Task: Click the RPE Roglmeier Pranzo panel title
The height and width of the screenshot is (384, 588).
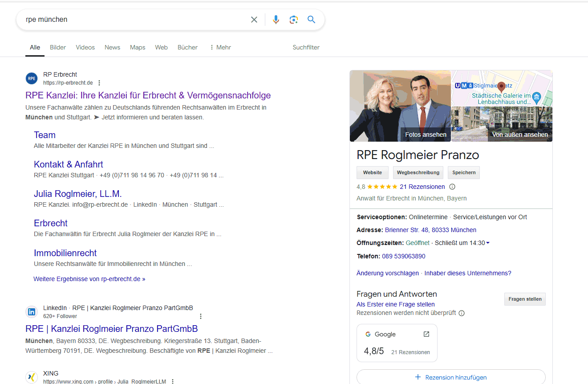Action: 418,155
